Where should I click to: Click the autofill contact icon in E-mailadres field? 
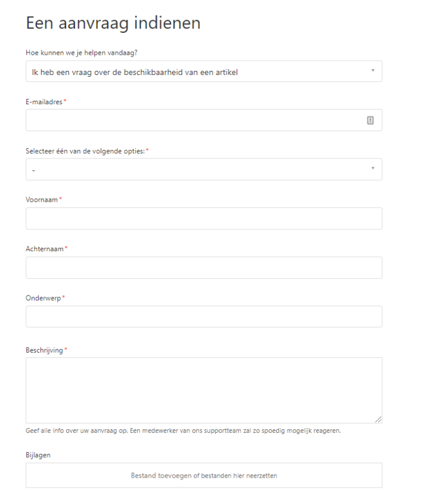pyautogui.click(x=370, y=120)
